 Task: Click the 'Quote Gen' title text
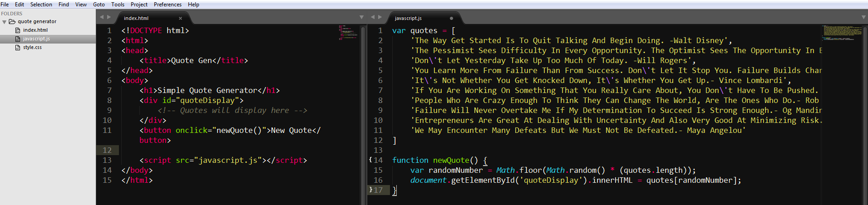pyautogui.click(x=191, y=60)
